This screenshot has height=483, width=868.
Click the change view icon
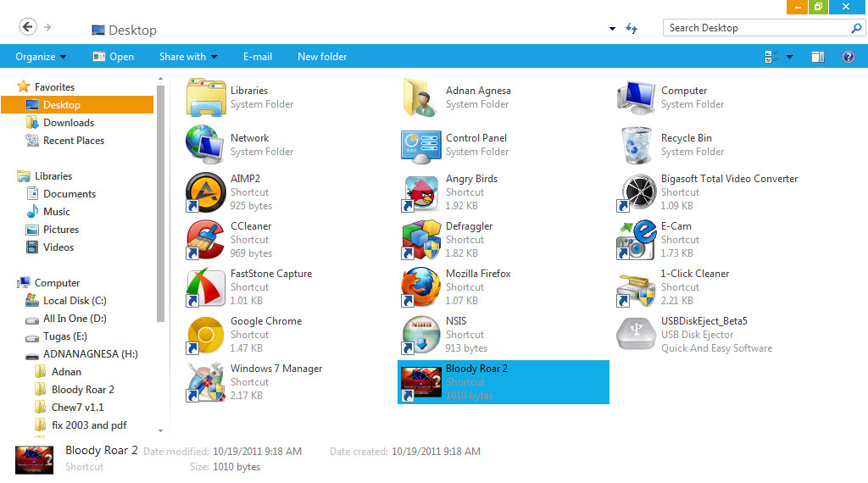(771, 57)
